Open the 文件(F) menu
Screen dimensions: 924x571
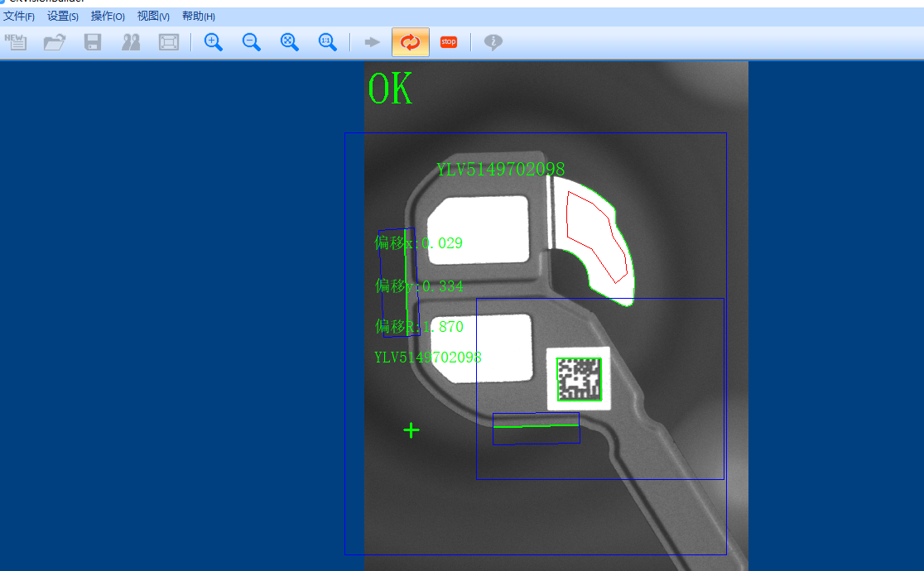point(19,16)
